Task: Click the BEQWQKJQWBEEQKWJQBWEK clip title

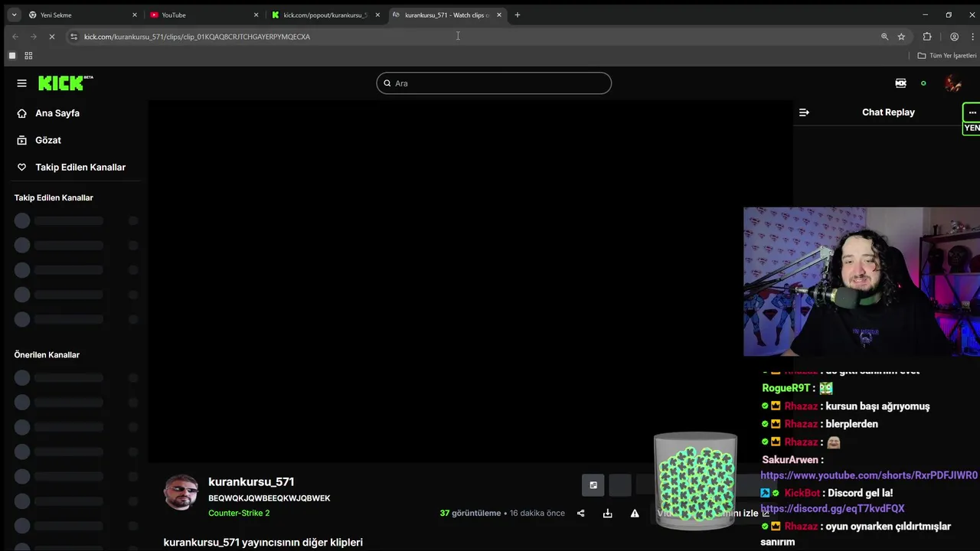Action: tap(269, 498)
